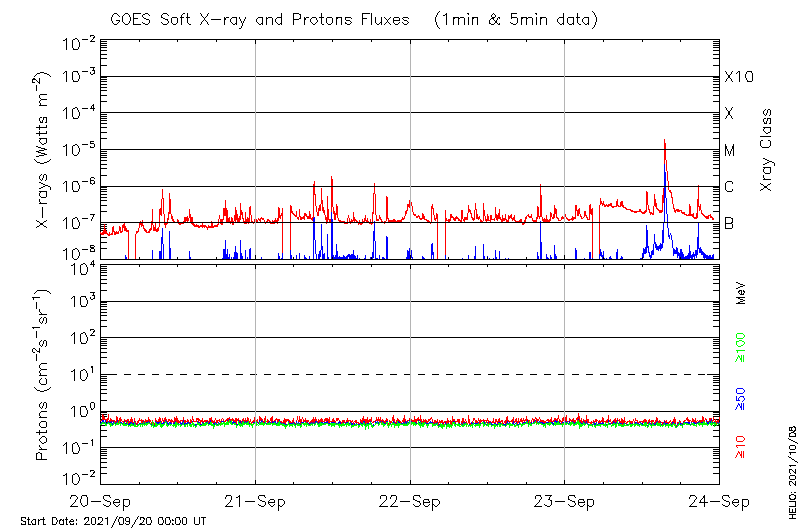
Task: Select the B flare class label
Action: tap(729, 223)
